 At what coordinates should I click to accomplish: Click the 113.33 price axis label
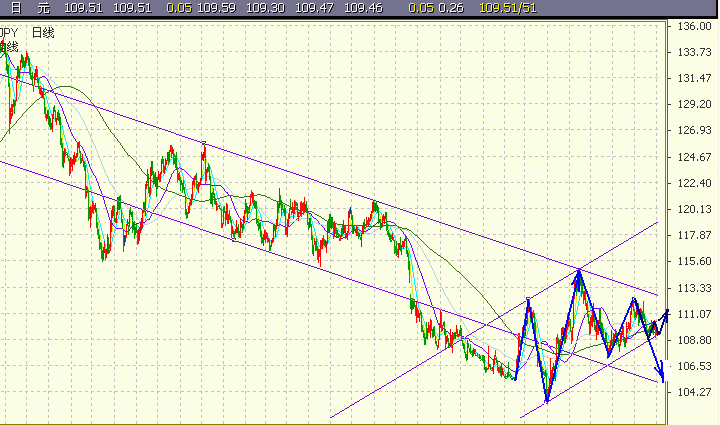(694, 288)
